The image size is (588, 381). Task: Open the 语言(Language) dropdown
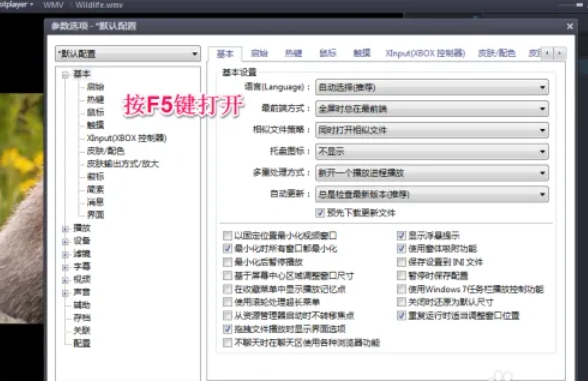click(x=432, y=87)
